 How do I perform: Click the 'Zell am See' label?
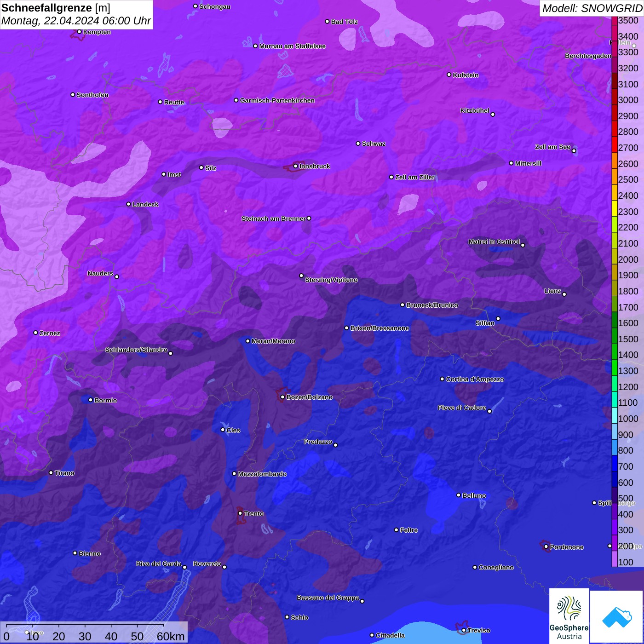point(552,147)
